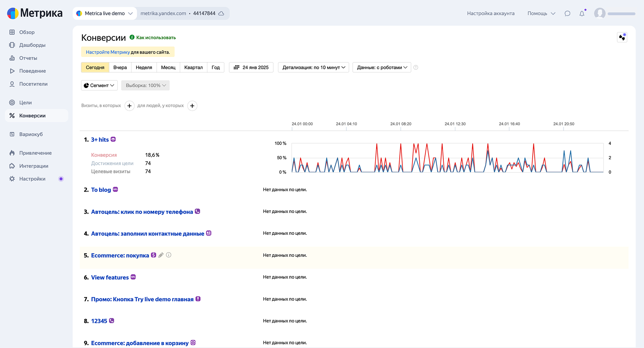Switch period to Неделя

(x=144, y=68)
